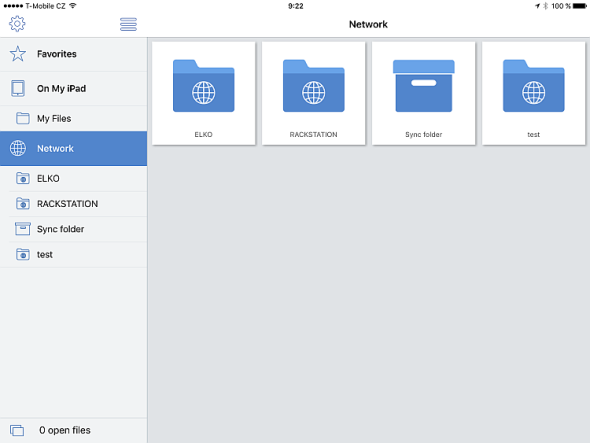Open the settings gear icon
The height and width of the screenshot is (443, 590).
point(17,24)
